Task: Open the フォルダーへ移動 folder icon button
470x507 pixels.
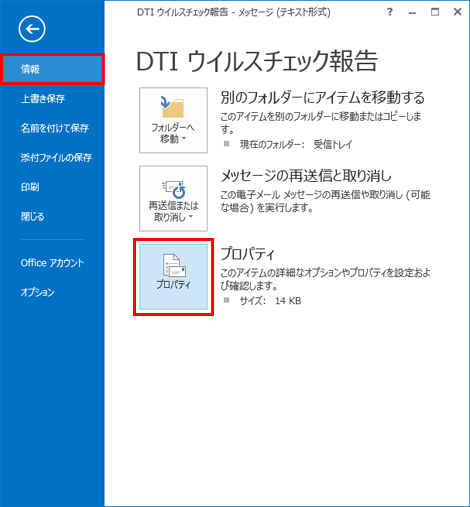Action: [x=173, y=120]
